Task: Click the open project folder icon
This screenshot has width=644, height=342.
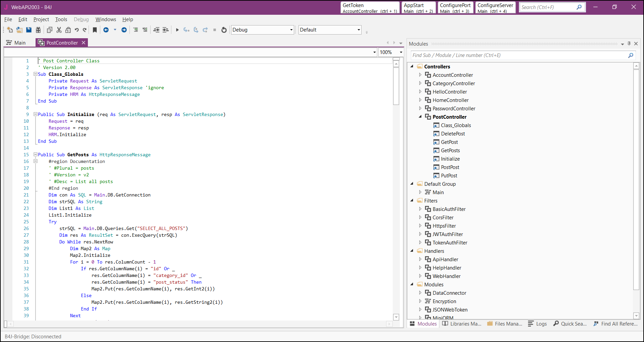Action: coord(19,30)
